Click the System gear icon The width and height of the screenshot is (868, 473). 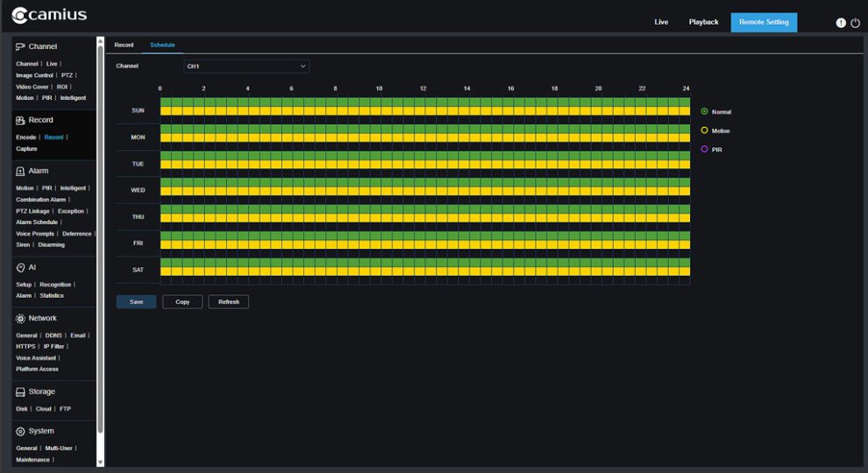[x=20, y=432]
